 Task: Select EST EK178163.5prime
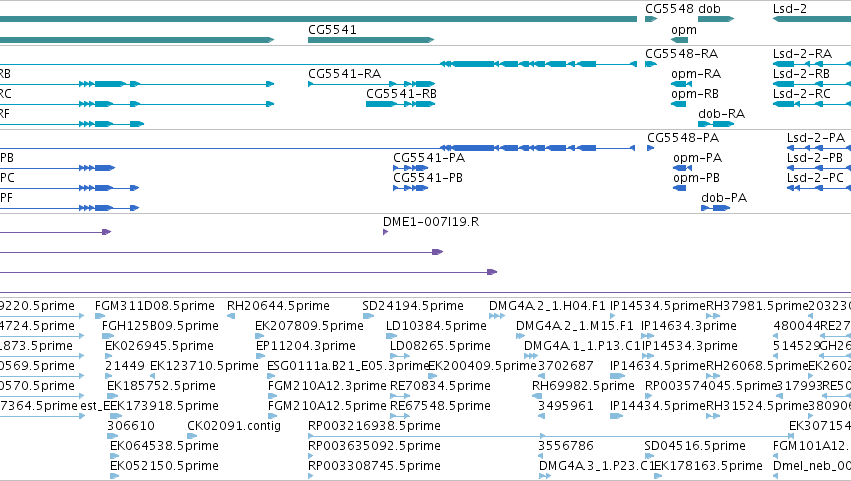tap(708, 467)
